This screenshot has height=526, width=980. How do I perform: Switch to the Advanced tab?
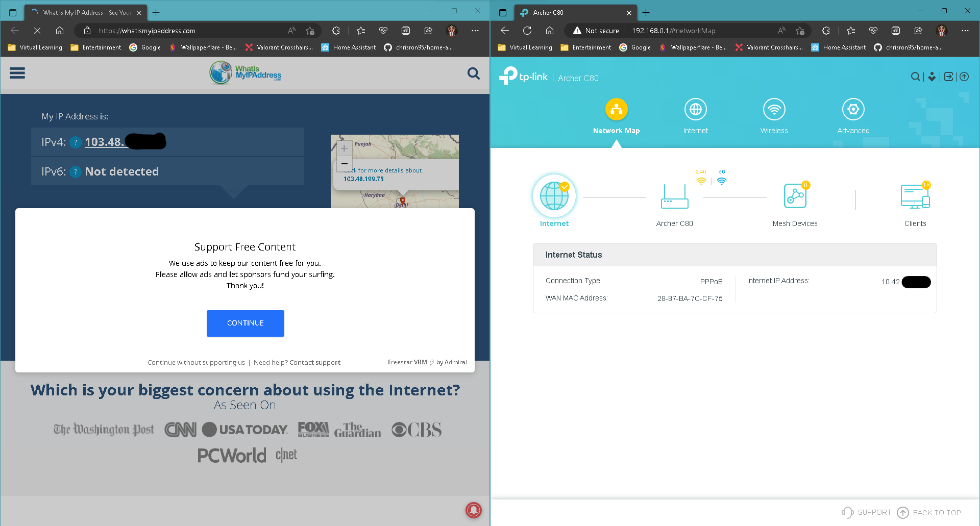[x=853, y=116]
